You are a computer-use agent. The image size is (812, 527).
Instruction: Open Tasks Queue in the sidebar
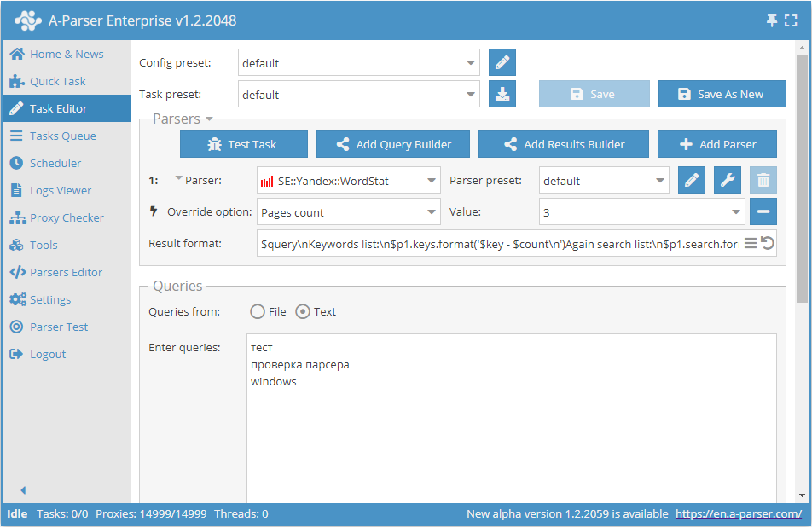pyautogui.click(x=62, y=136)
